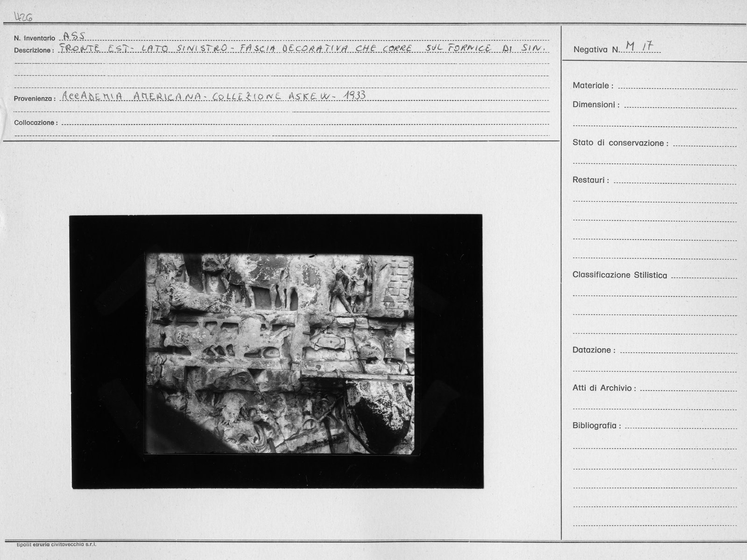
Task: Click the handwritten negative number 'M 17'
Action: tap(639, 46)
